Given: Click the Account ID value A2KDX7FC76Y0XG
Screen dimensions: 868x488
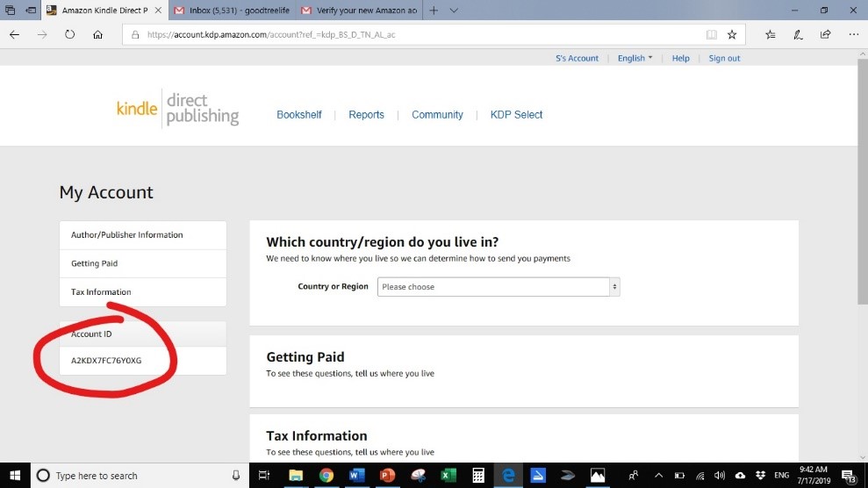Looking at the screenshot, I should 105,360.
